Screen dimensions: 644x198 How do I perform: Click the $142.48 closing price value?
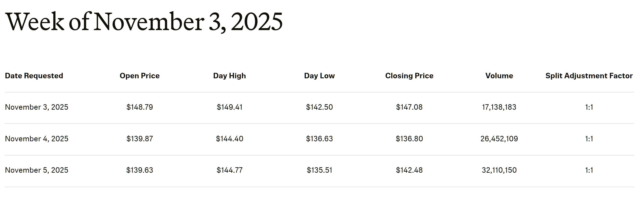point(409,170)
